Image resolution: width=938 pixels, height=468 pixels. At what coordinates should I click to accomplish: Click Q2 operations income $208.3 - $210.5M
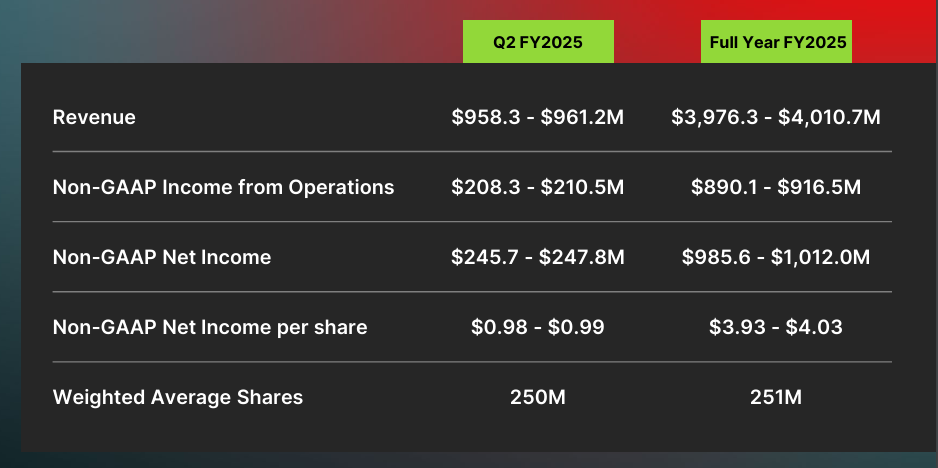click(x=538, y=187)
